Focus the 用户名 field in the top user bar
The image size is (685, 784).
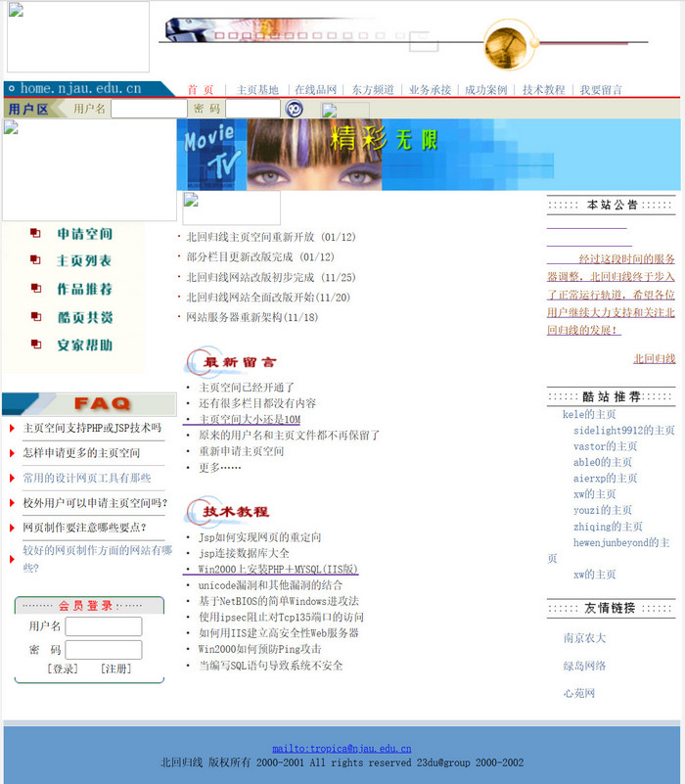(x=149, y=109)
